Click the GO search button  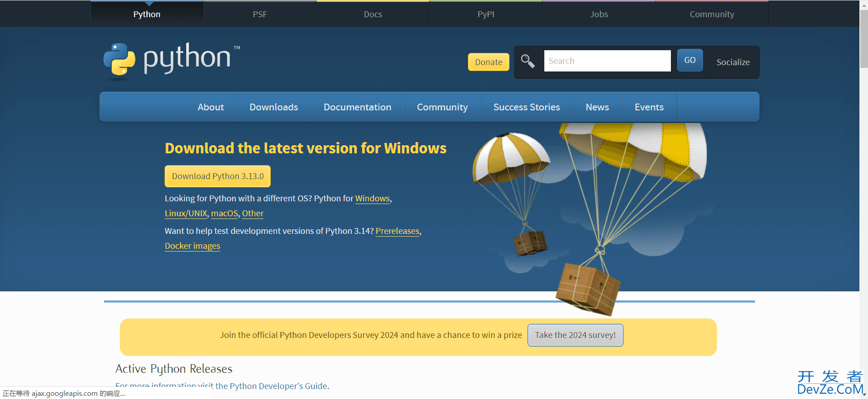[690, 60]
